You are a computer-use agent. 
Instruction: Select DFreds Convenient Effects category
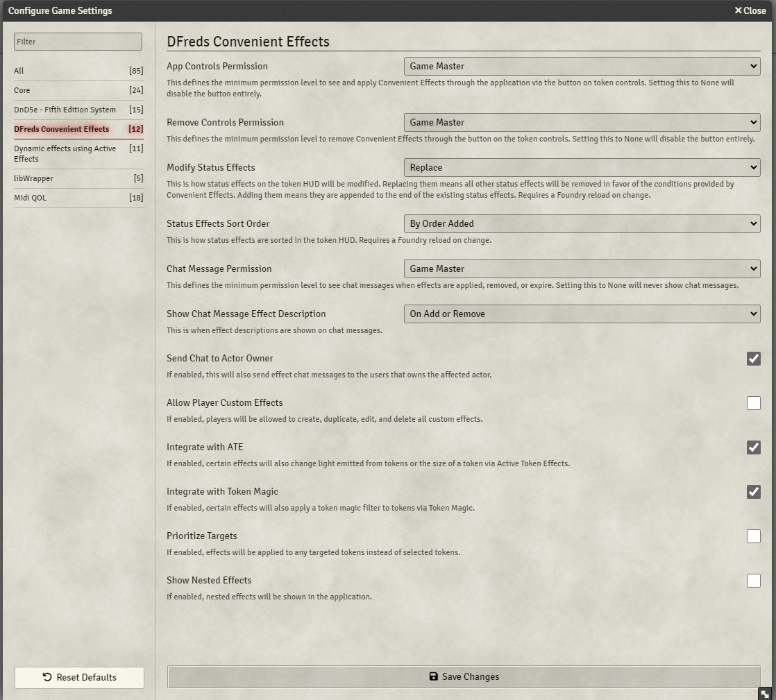click(78, 129)
